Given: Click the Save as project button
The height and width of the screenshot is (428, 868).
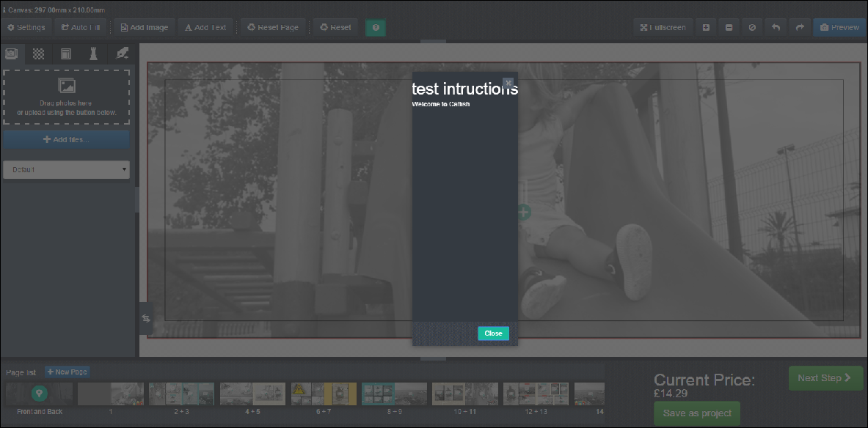Looking at the screenshot, I should [x=696, y=413].
